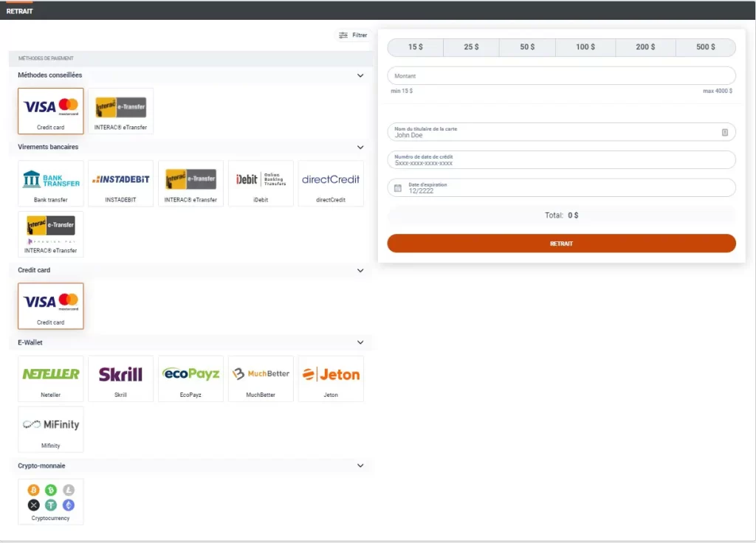Collapse the Crypto-monnaie section
The height and width of the screenshot is (543, 756).
coord(360,466)
